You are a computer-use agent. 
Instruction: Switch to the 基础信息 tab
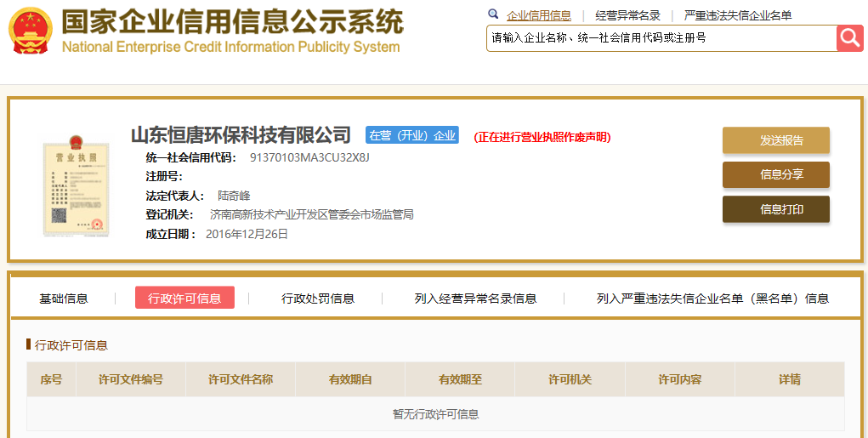click(x=64, y=299)
